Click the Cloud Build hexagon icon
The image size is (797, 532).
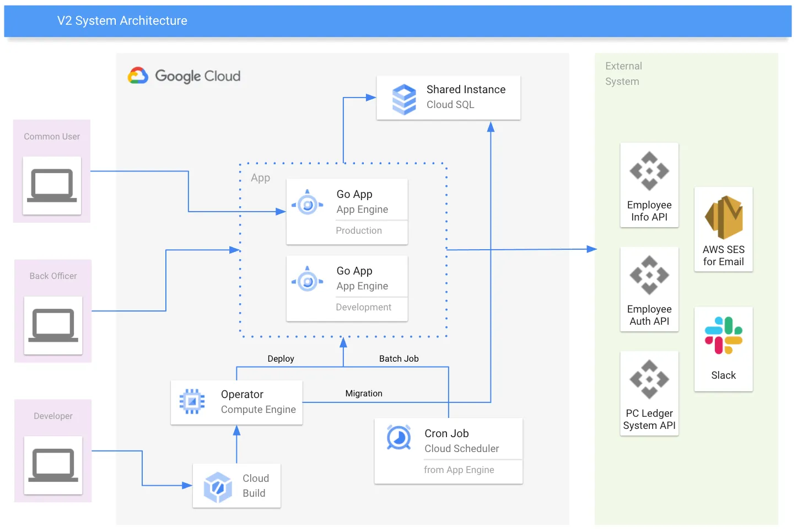click(x=218, y=487)
